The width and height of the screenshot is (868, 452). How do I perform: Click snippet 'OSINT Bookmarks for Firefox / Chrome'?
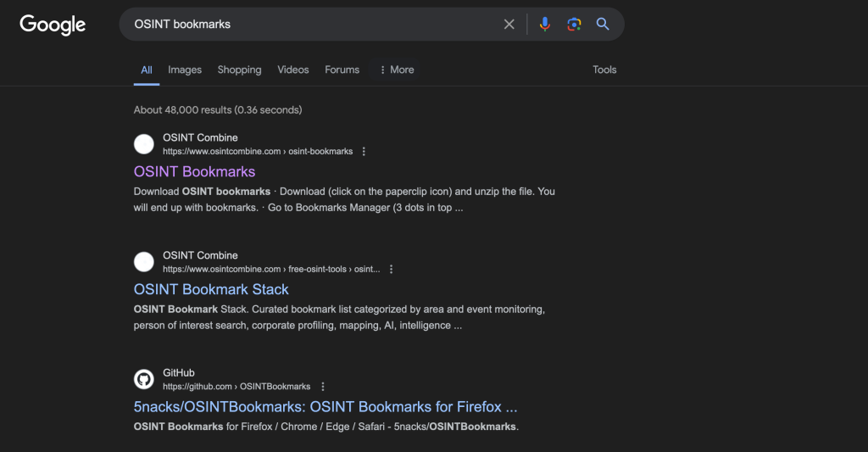[x=326, y=427]
